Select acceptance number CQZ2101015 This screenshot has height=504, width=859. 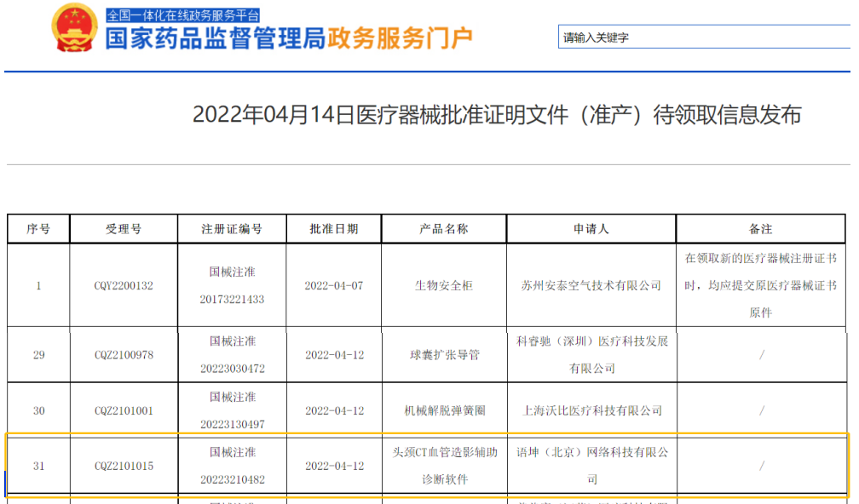123,464
